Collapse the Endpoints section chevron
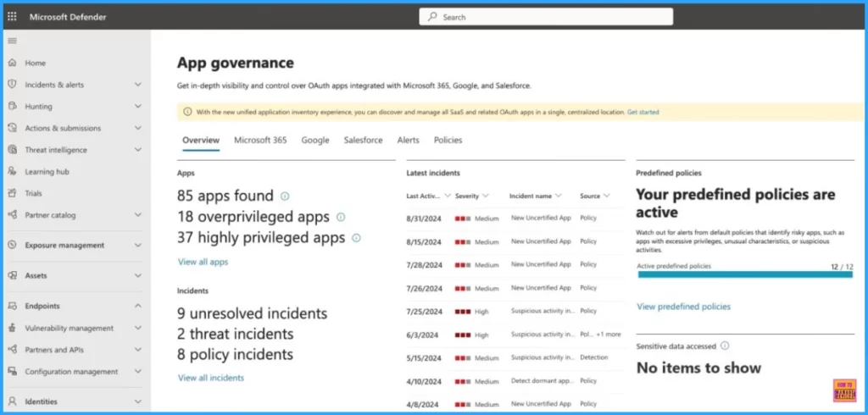Screen dimensions: 868x415 [x=138, y=306]
